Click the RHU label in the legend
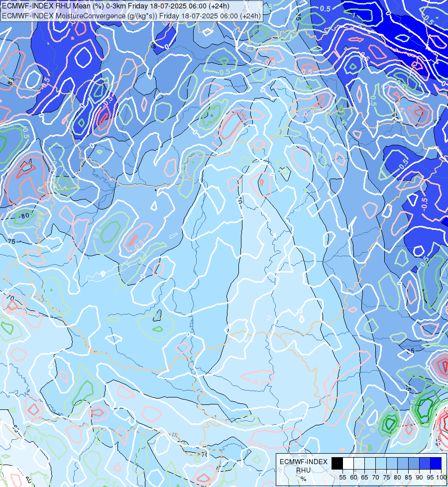This screenshot has width=448, height=487. (x=304, y=470)
